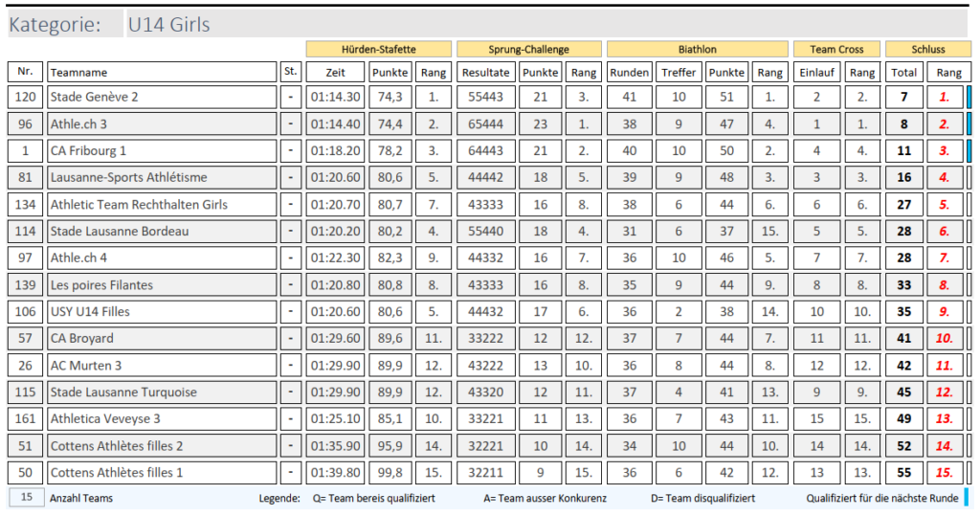Click blue marker beside Stade Genève 2 row

969,97
